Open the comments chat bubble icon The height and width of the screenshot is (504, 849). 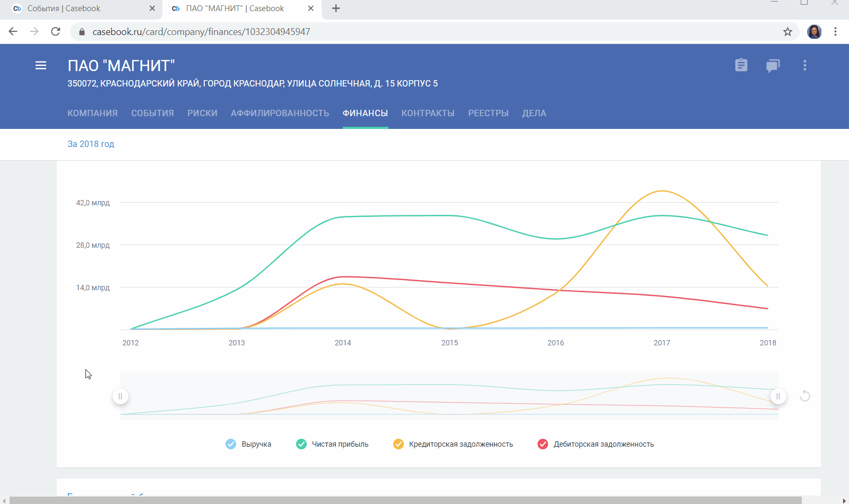coord(773,66)
